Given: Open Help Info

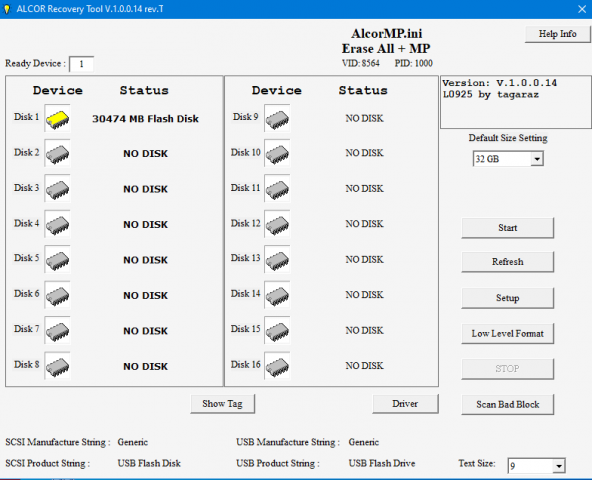Looking at the screenshot, I should pos(557,34).
